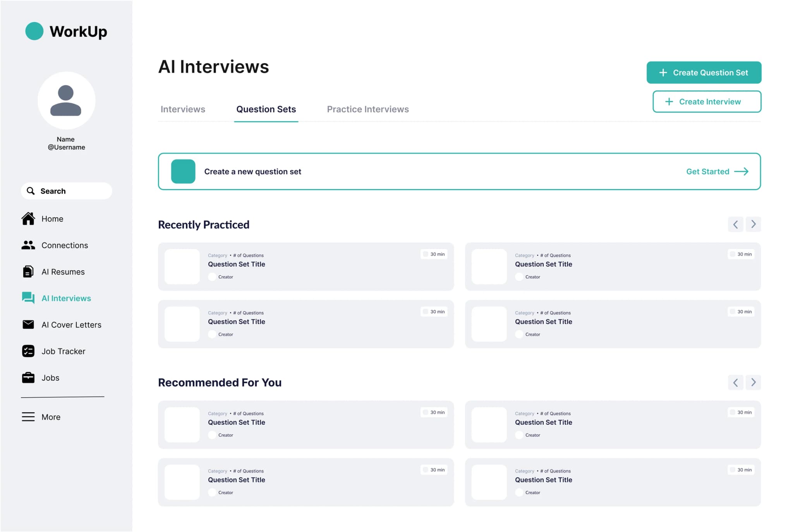
Task: Click the WorkUp logo circle
Action: (34, 31)
